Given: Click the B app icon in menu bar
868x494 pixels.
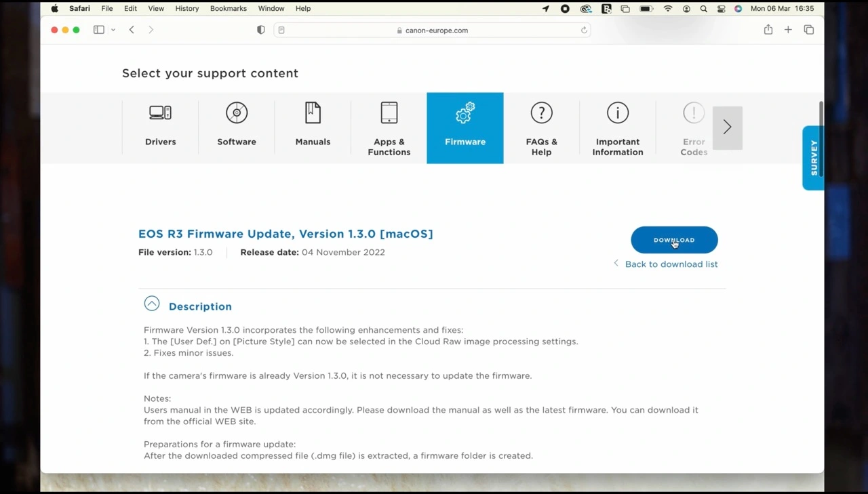Looking at the screenshot, I should [x=606, y=9].
